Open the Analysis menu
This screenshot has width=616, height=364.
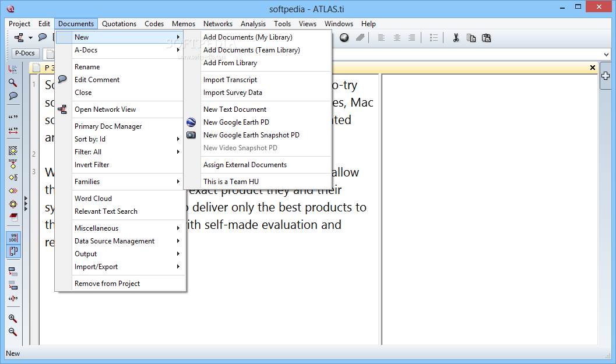click(253, 23)
